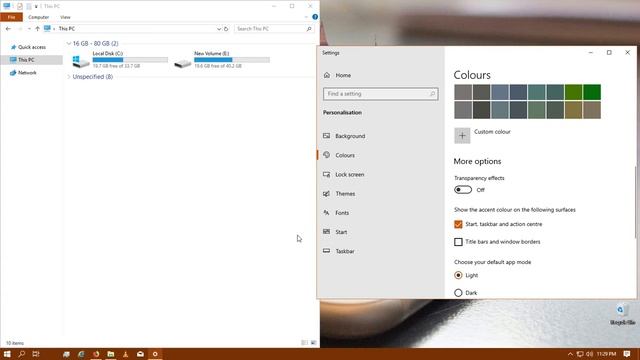Expand the Explorer ribbon chevron
This screenshot has height=360, width=640.
point(306,17)
